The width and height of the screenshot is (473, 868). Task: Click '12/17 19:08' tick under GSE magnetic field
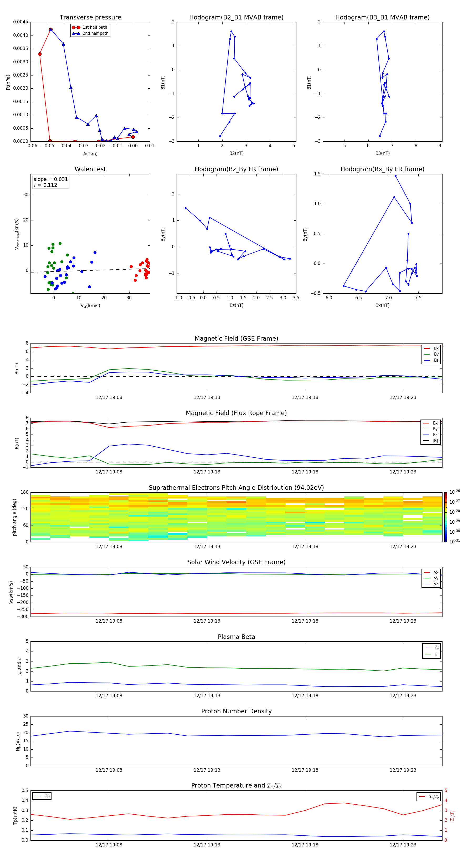tap(109, 398)
